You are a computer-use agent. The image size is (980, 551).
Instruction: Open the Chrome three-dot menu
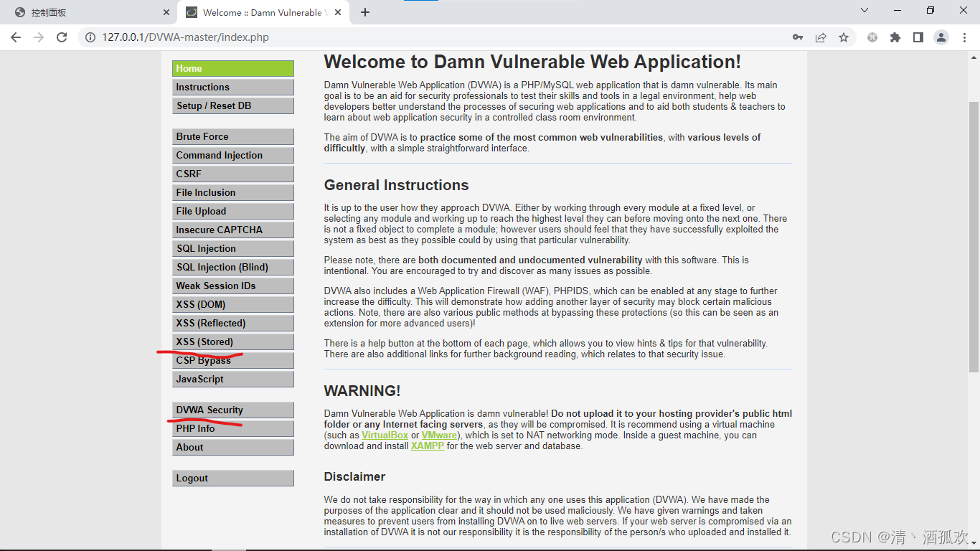click(x=964, y=37)
